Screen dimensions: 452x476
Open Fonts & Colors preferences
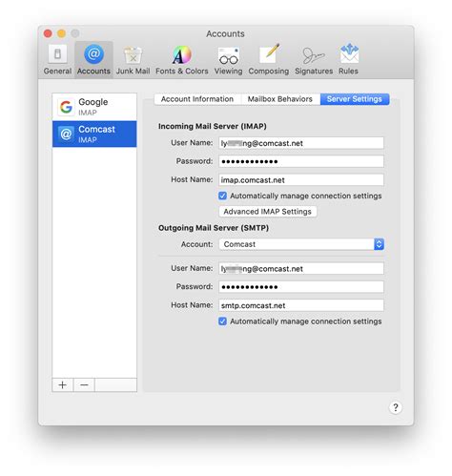point(182,60)
